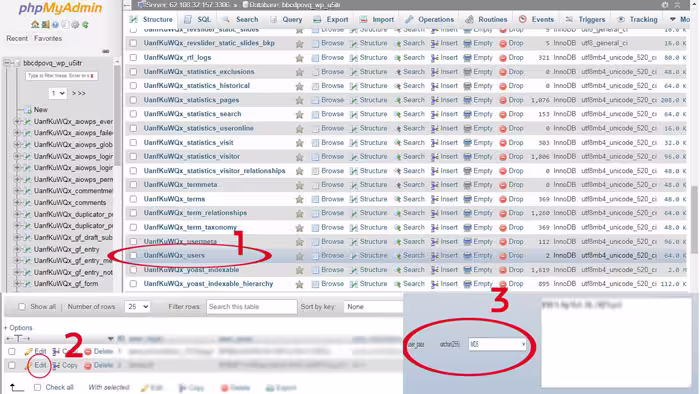Expand UanfKuWQx_gf_entry tree node
Viewport: 700px width, 394px height.
click(17, 249)
